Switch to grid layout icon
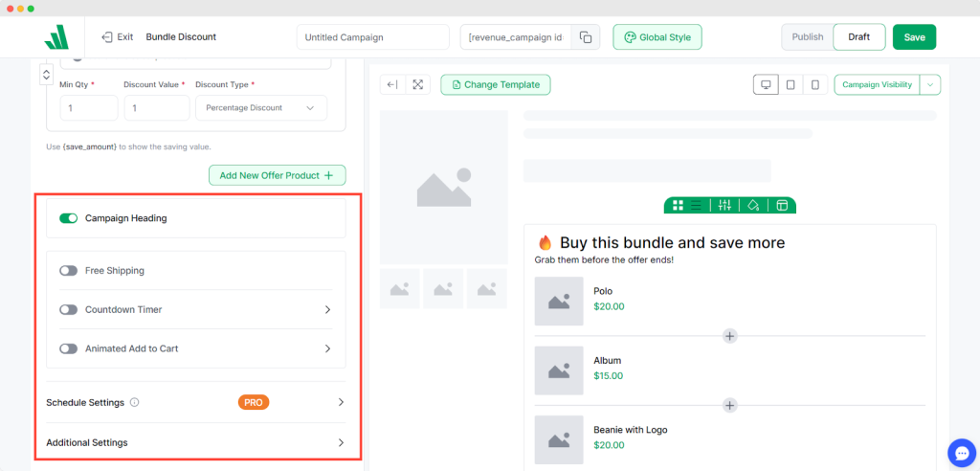Viewport: 980px width, 471px height. 678,205
